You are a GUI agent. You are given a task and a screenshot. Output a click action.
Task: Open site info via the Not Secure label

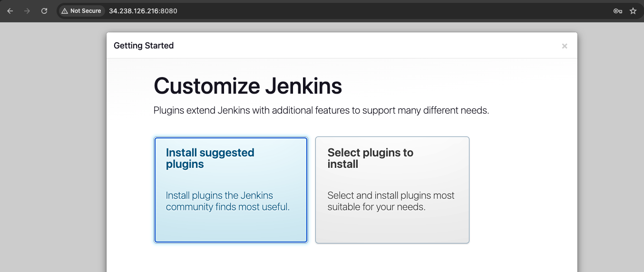[x=86, y=11]
